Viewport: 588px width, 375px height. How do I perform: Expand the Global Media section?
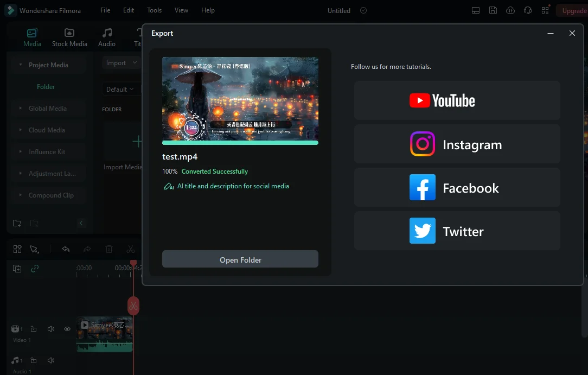48,109
